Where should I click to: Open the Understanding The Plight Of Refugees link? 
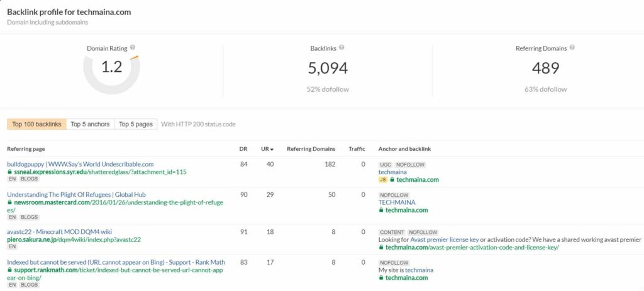click(76, 195)
